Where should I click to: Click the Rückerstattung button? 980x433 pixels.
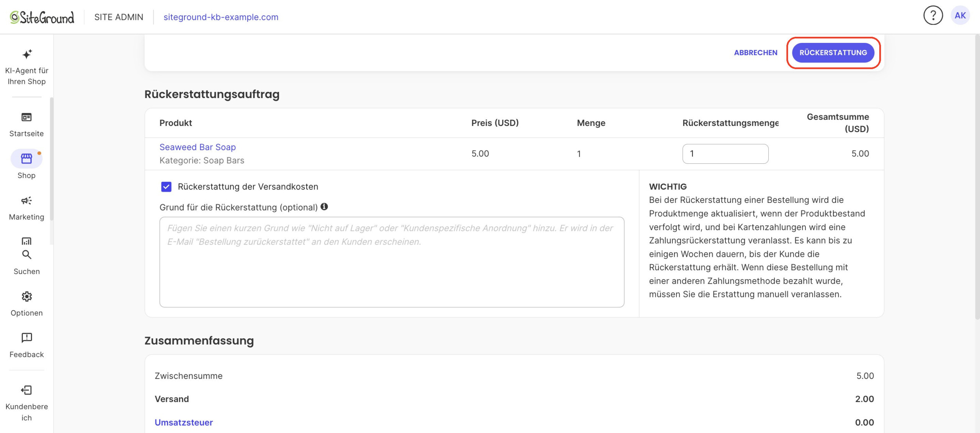point(833,53)
